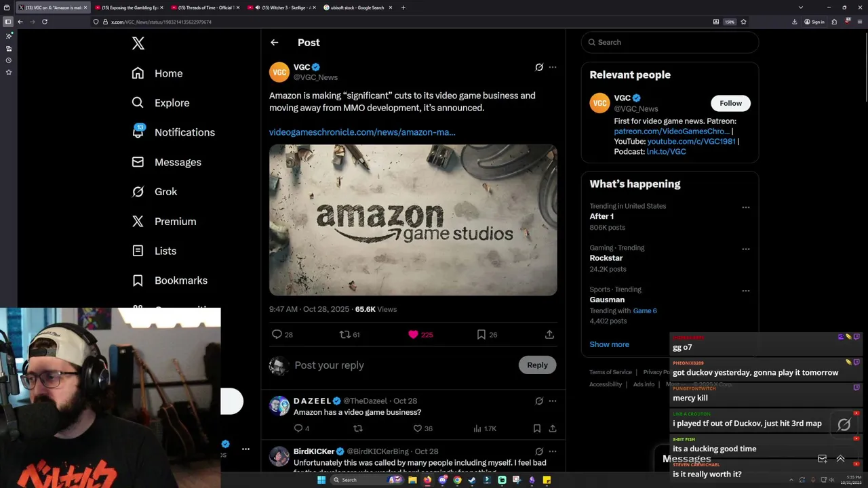Like DAZEEL's comment
Screen dimensions: 868x488
(x=422, y=428)
